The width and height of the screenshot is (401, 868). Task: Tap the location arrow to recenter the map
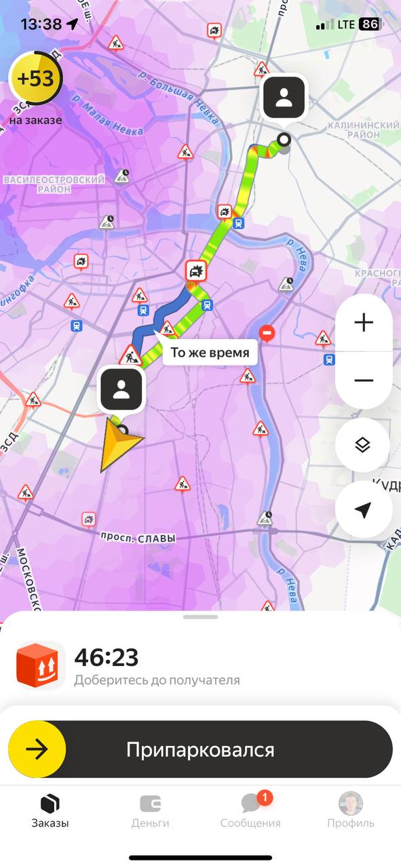[x=363, y=510]
